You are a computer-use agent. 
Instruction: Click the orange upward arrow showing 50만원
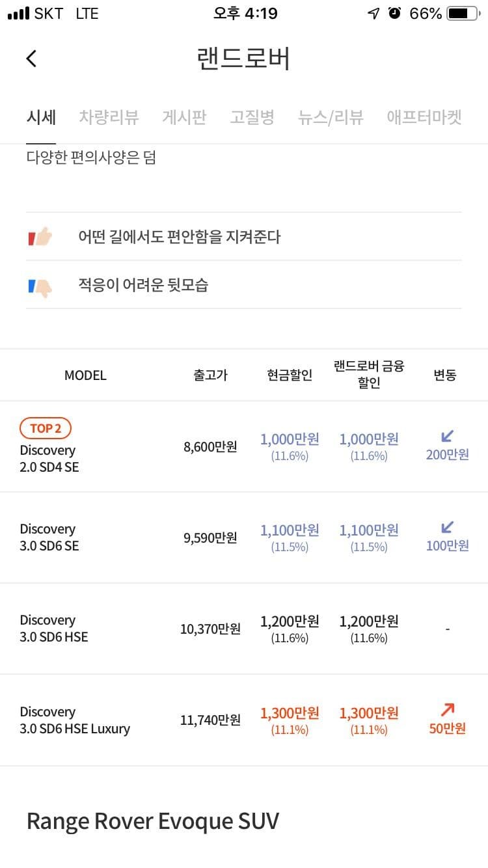447,719
